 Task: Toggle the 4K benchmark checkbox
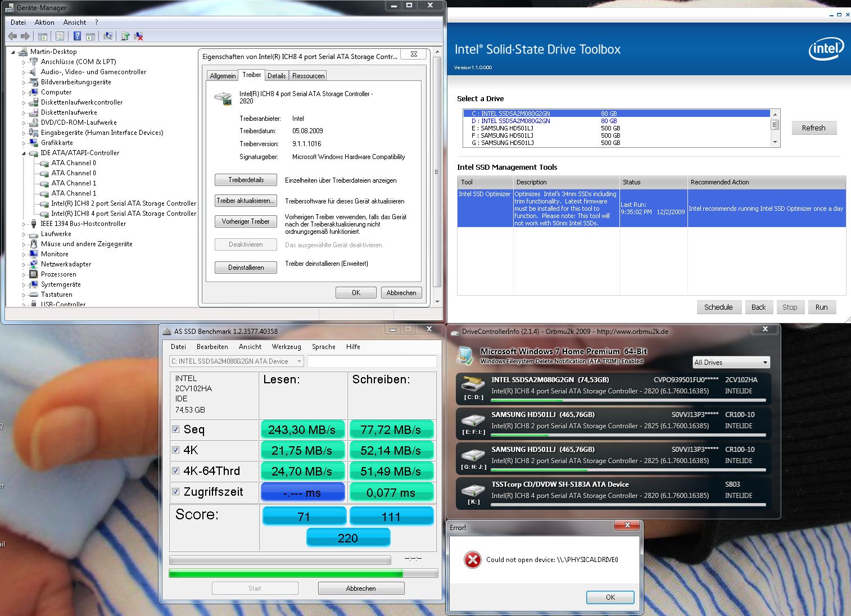click(x=176, y=450)
